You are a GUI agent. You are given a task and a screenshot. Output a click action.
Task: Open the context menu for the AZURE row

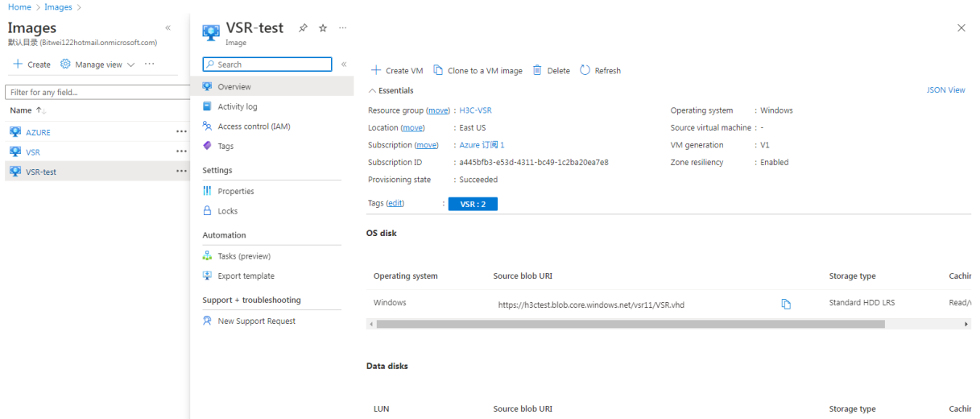[x=181, y=132]
